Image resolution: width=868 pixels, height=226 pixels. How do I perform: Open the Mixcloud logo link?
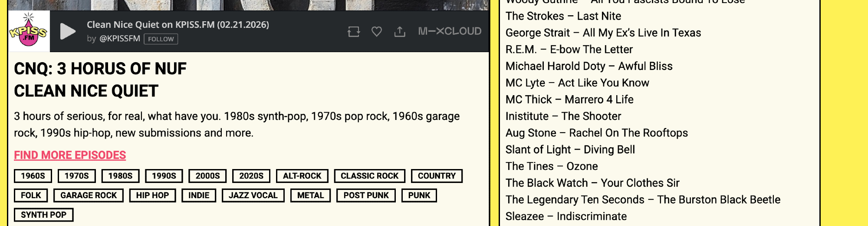[450, 31]
